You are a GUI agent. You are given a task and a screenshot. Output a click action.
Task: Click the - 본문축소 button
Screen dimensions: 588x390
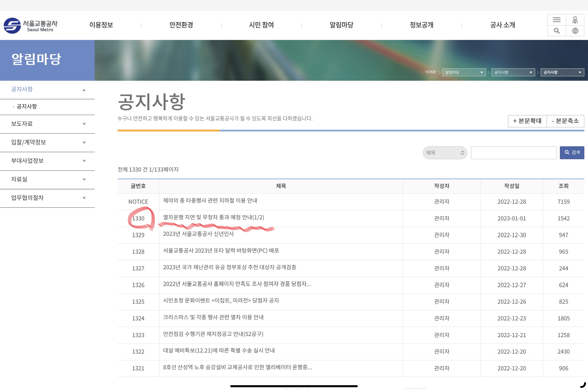tap(565, 121)
